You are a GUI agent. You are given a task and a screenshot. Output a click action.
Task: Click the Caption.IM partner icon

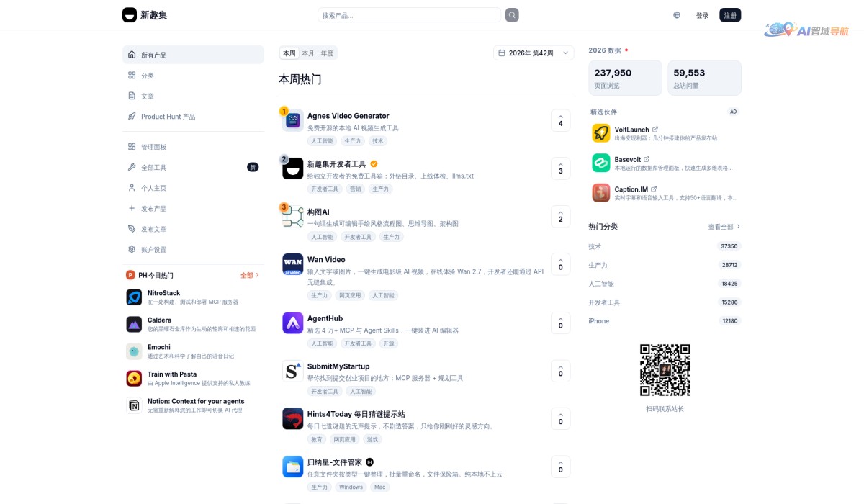click(601, 192)
